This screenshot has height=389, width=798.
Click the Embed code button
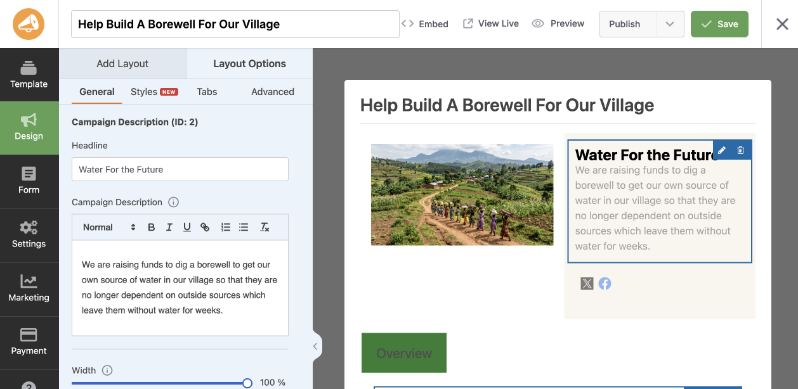tap(425, 24)
